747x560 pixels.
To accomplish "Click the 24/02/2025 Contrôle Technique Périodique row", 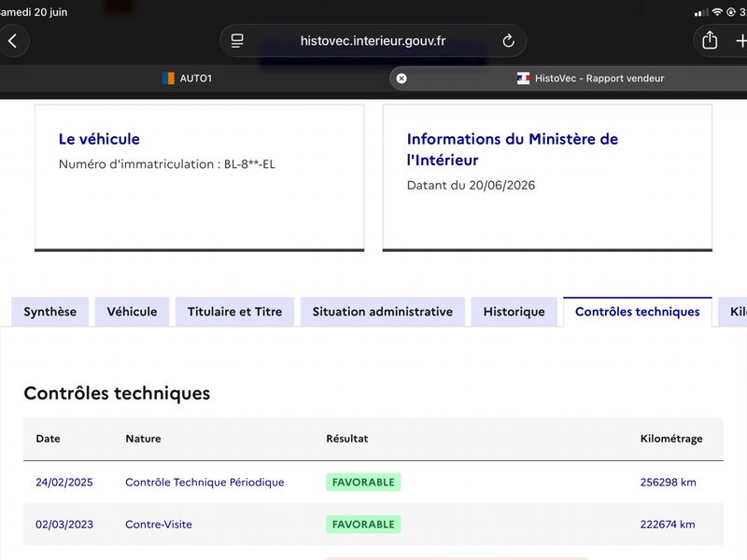I will pos(373,482).
